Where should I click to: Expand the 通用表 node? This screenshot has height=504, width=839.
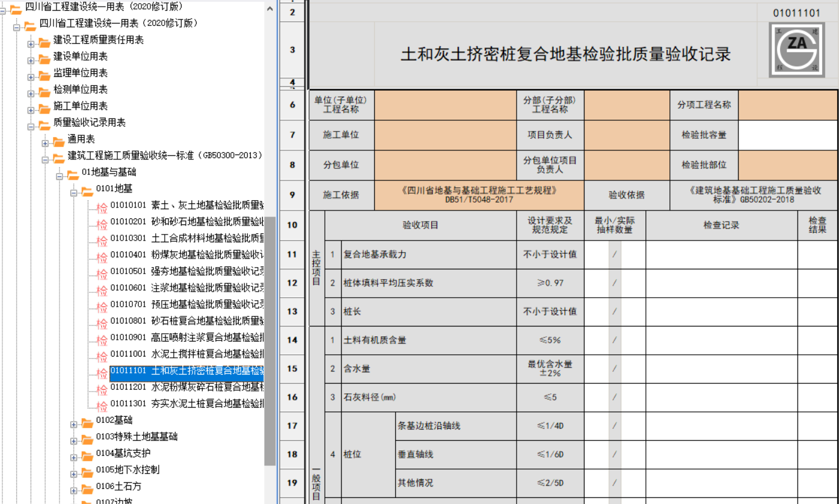tap(45, 143)
